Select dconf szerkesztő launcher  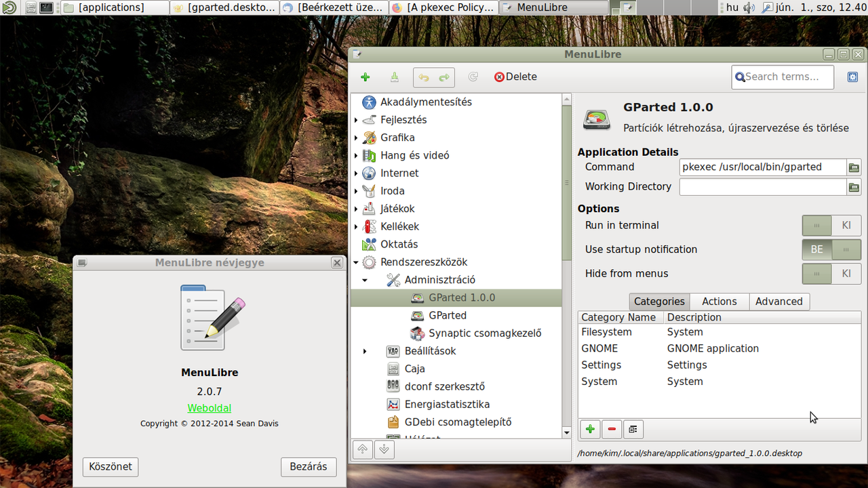pos(456,387)
